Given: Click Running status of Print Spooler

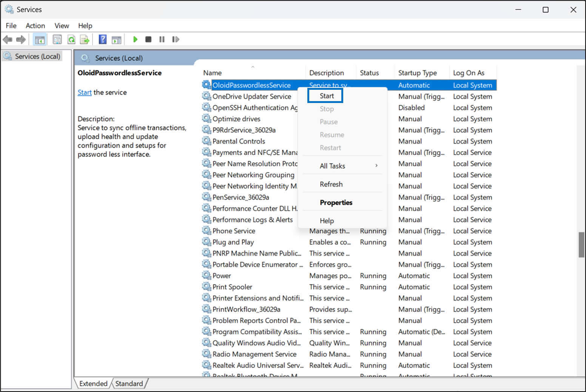Looking at the screenshot, I should click(x=373, y=287).
